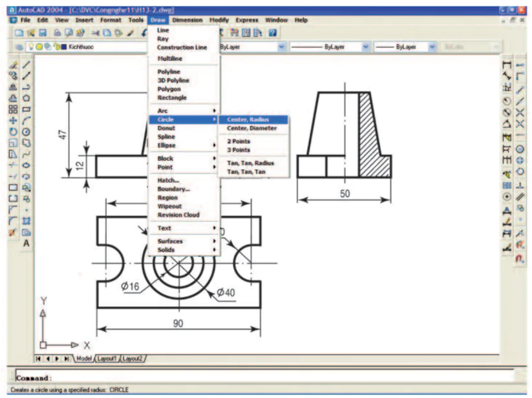This screenshot has height=398, width=532.
Task: Select the Multiline Text A icon
Action: pos(26,244)
